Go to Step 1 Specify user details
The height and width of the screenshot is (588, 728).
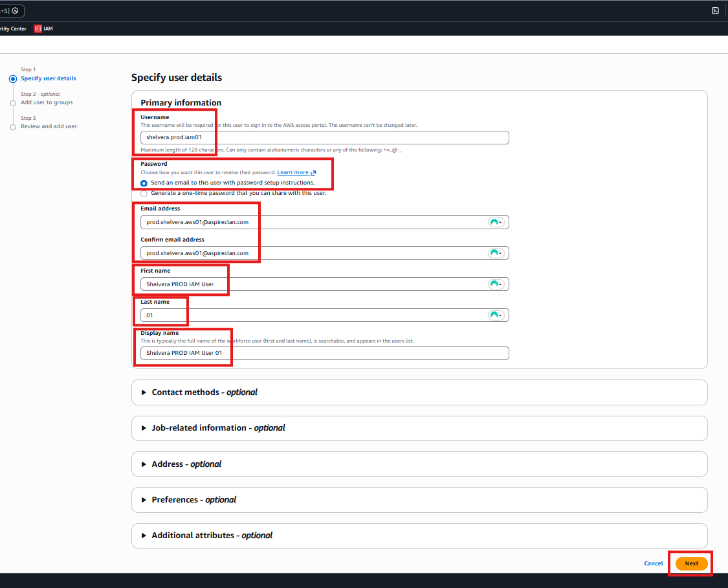tap(49, 78)
